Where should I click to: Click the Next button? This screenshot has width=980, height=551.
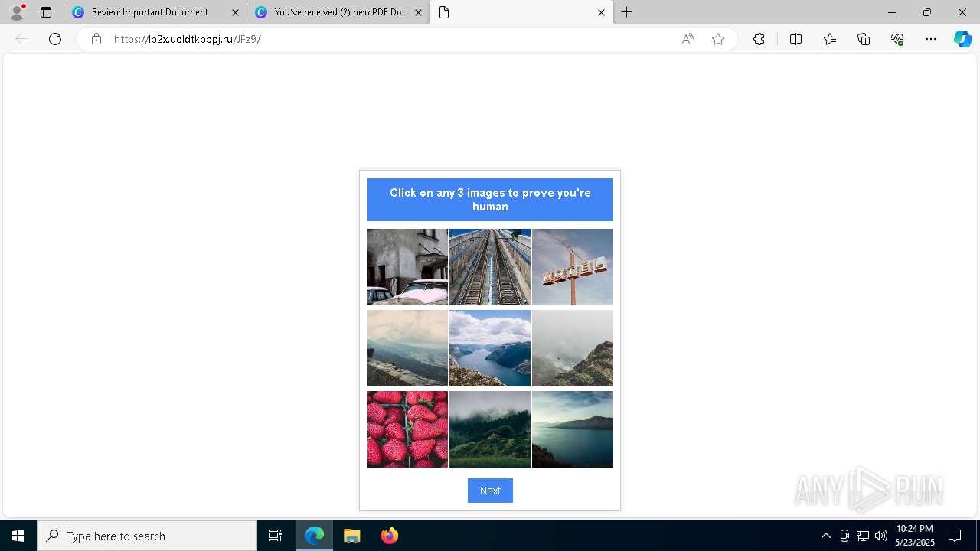490,491
